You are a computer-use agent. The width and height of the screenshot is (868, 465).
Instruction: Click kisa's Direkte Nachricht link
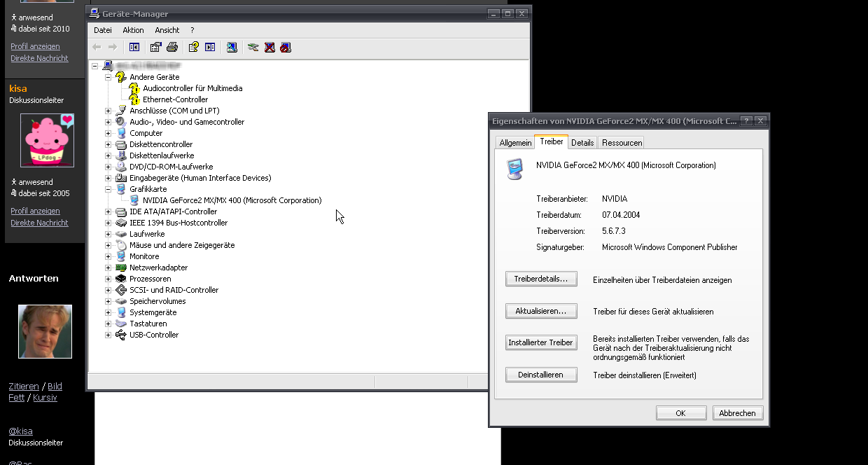click(39, 223)
